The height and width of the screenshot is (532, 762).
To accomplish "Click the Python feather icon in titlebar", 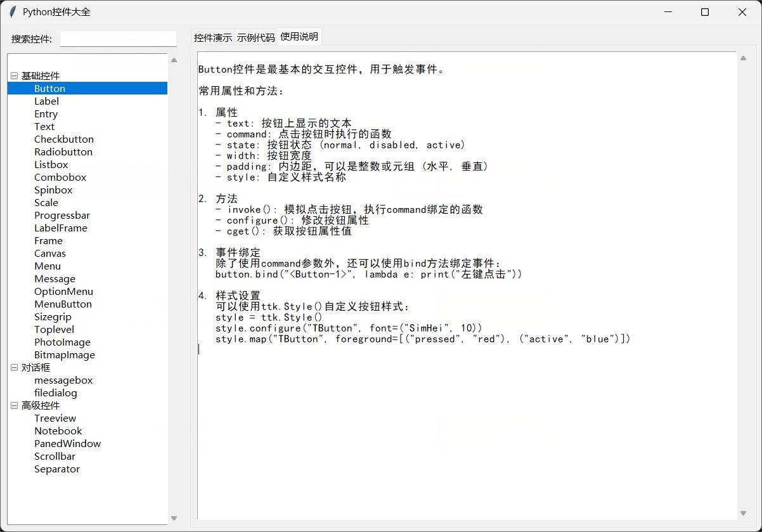I will (x=11, y=11).
